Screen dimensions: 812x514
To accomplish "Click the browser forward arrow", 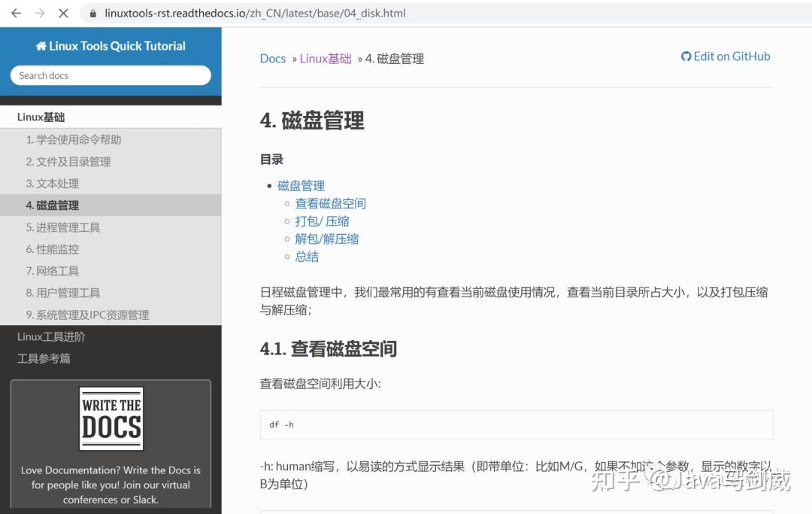I will click(x=40, y=13).
